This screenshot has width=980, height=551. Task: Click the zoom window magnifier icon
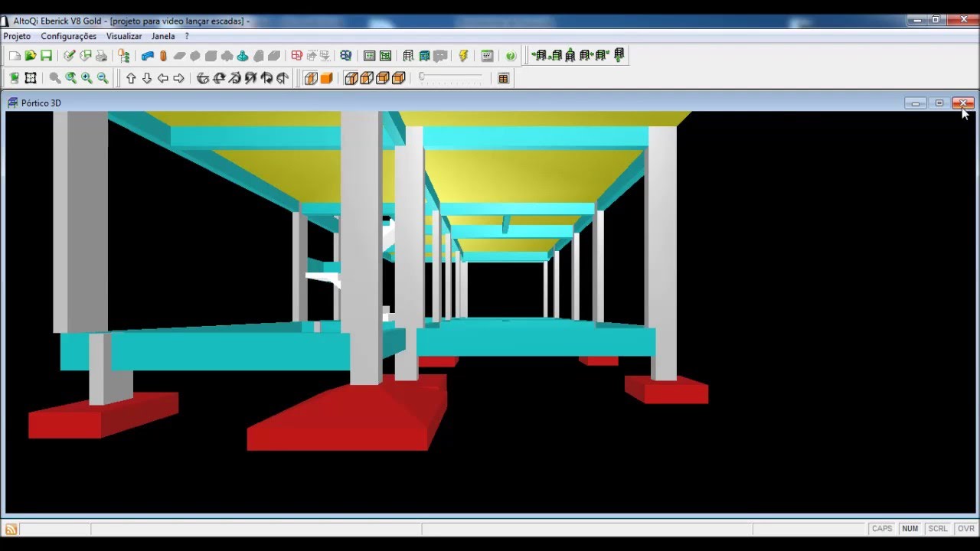(x=55, y=78)
